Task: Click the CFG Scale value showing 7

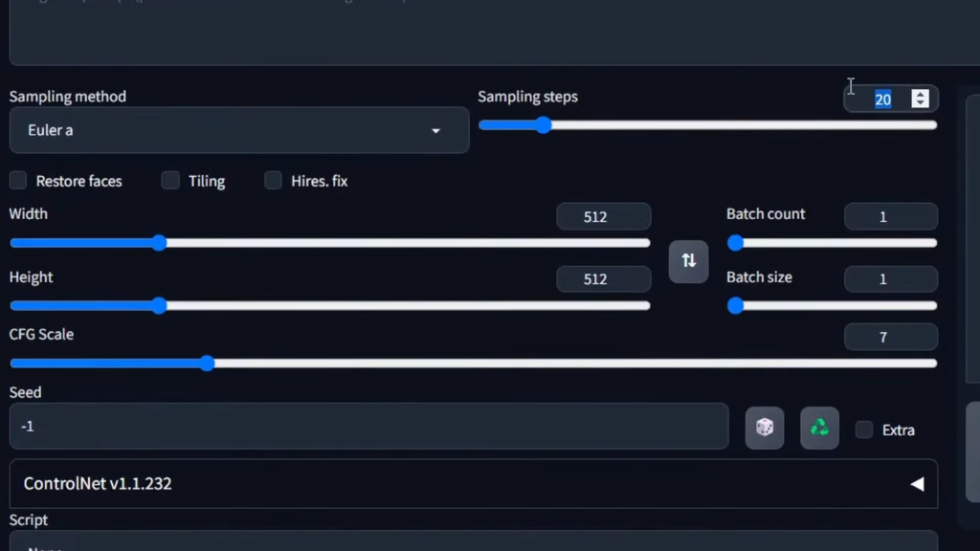Action: pos(890,337)
